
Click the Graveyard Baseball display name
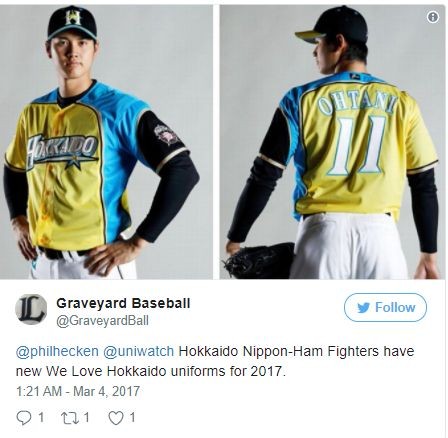(123, 303)
